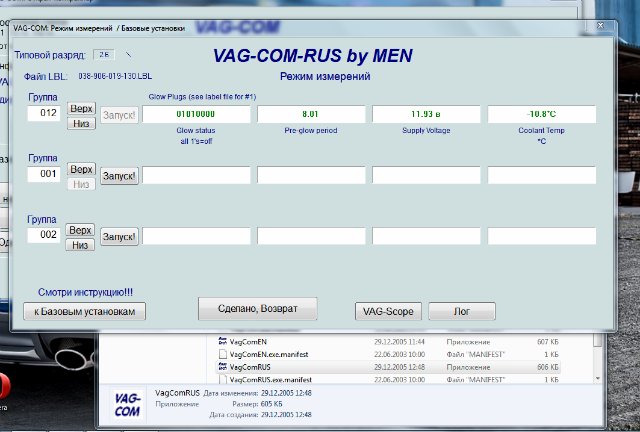The width and height of the screenshot is (640, 432).
Task: Click Смотри инструкцию!!! text
Action: click(x=85, y=292)
